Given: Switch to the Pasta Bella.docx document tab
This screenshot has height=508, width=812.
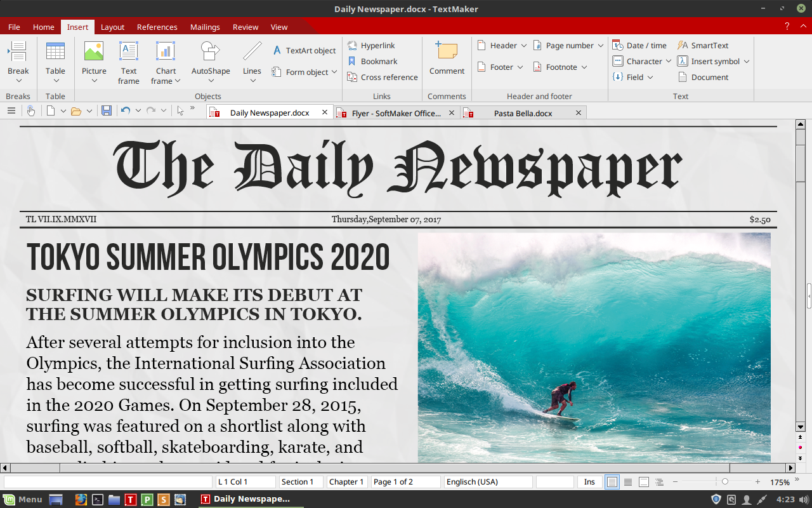Looking at the screenshot, I should [x=523, y=113].
